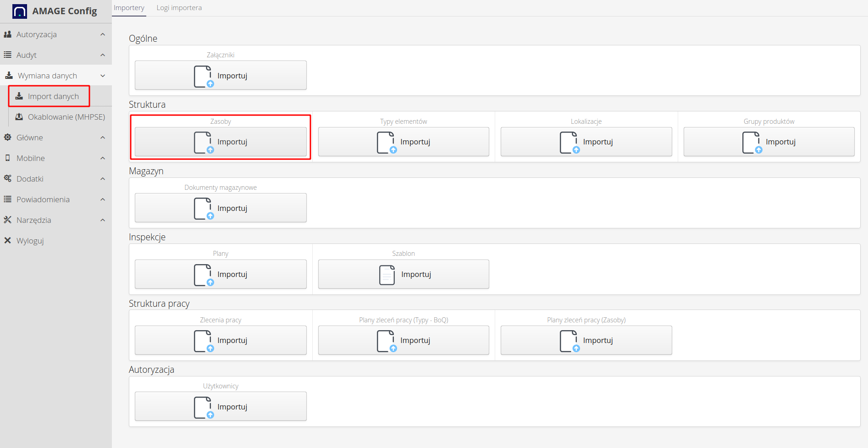The height and width of the screenshot is (448, 868).
Task: Click the Mobilne phone icon in sidebar
Action: tap(7, 158)
